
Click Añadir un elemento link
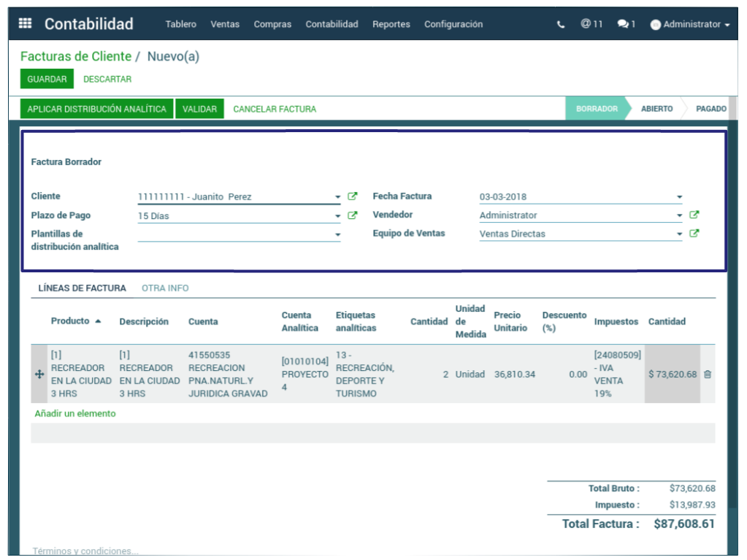tap(75, 413)
